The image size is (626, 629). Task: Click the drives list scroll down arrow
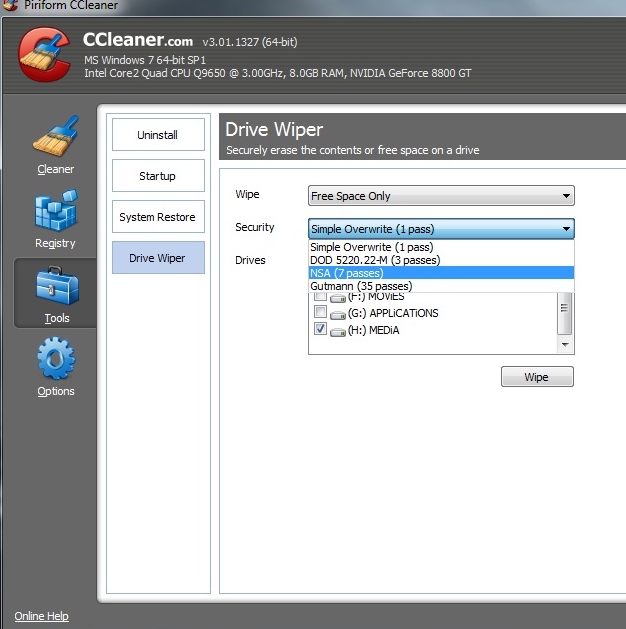pos(565,345)
